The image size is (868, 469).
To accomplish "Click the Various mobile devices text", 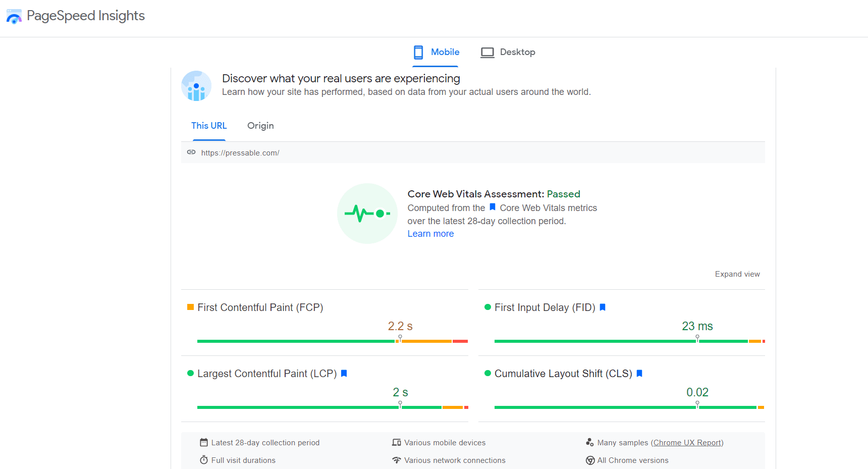I will pyautogui.click(x=445, y=443).
